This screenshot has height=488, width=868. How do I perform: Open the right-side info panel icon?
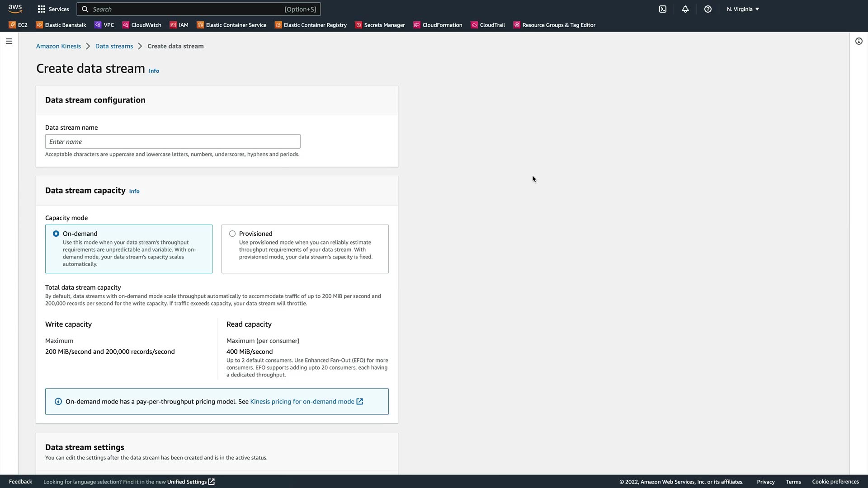[x=859, y=41]
